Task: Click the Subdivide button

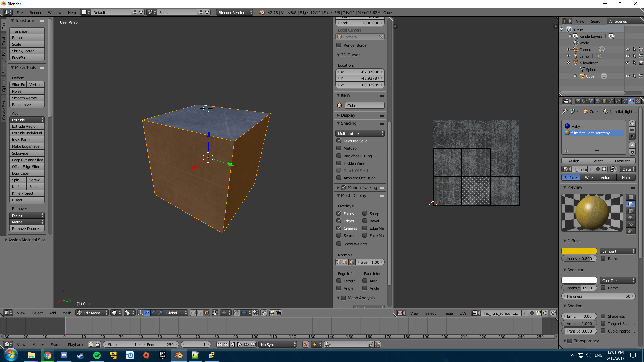Action: [27, 153]
